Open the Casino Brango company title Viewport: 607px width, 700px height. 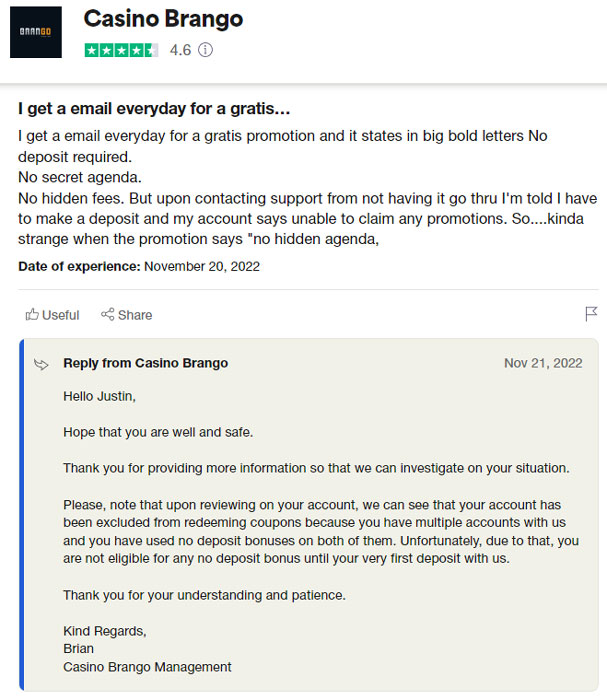point(163,19)
